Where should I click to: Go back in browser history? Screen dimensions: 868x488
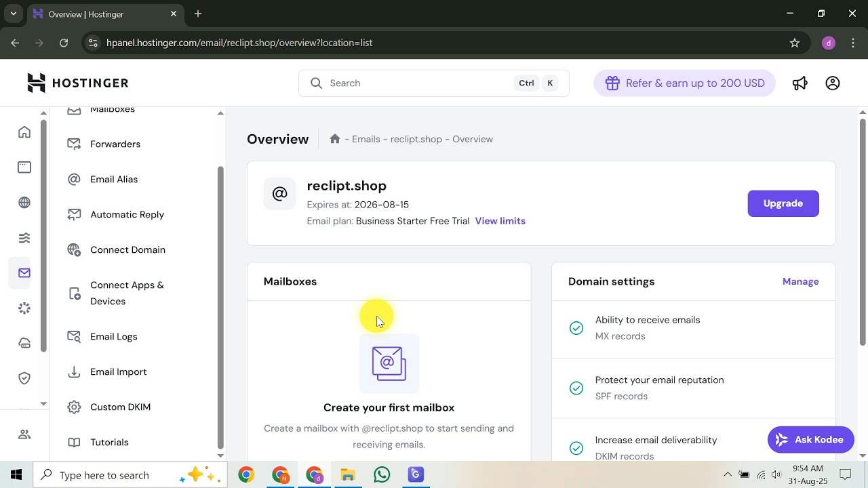click(x=16, y=43)
